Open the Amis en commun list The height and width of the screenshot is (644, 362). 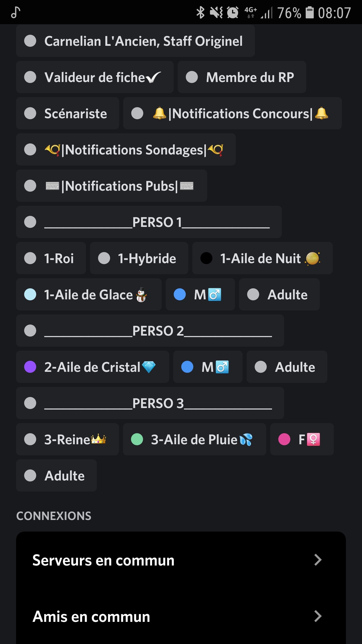(x=91, y=617)
